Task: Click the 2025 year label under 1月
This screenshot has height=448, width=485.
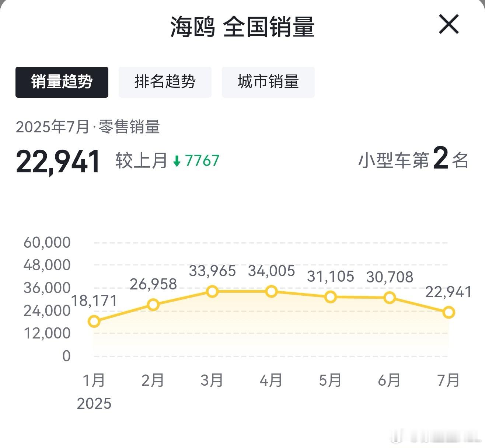Action: pyautogui.click(x=94, y=404)
